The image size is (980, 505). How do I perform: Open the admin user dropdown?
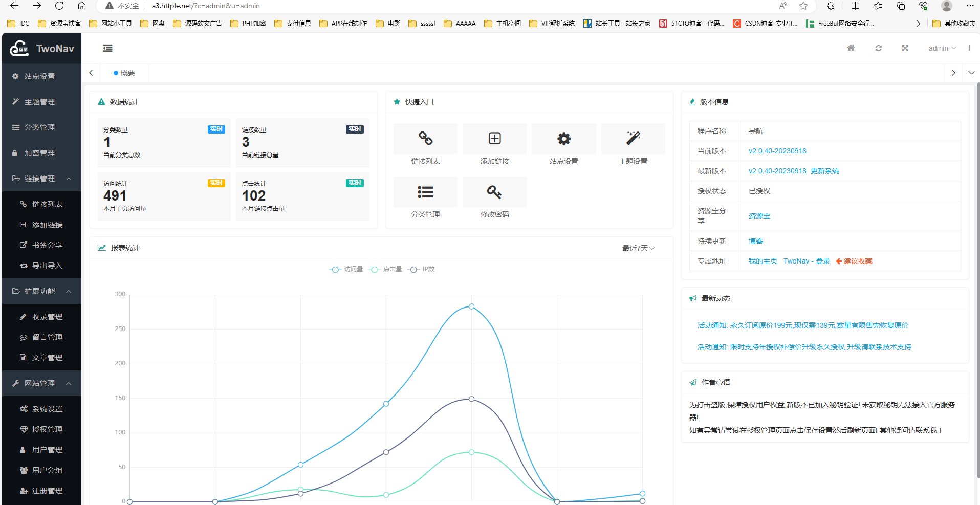click(942, 48)
